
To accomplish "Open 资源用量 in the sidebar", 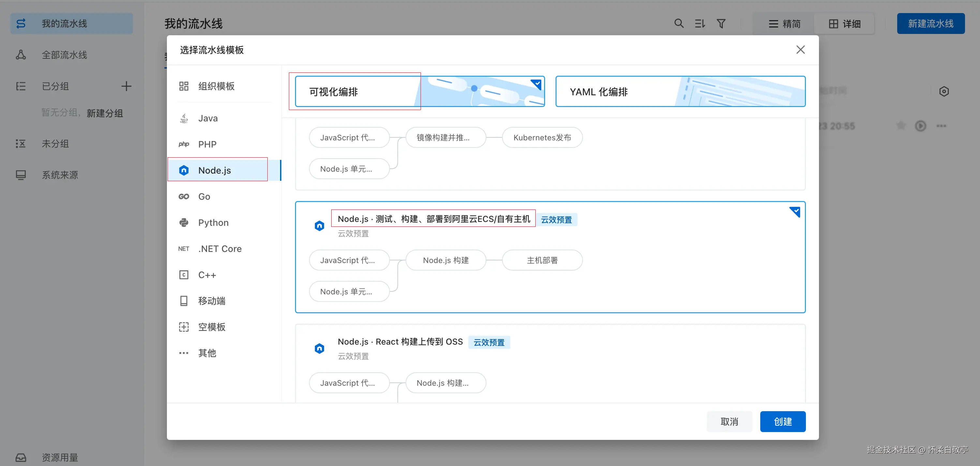I will pos(71,457).
